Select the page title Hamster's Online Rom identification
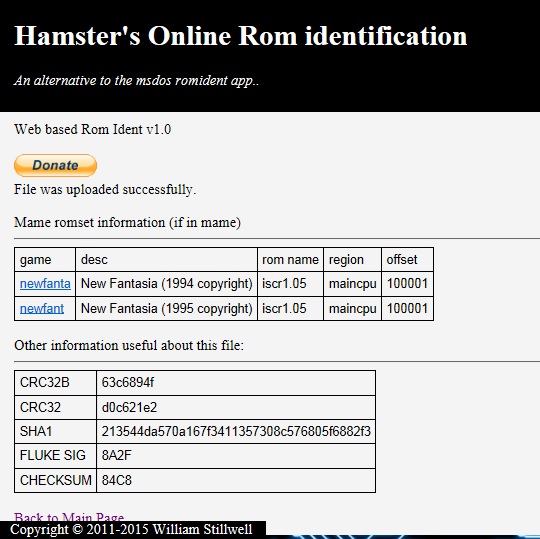Image resolution: width=540 pixels, height=539 pixels. (240, 36)
